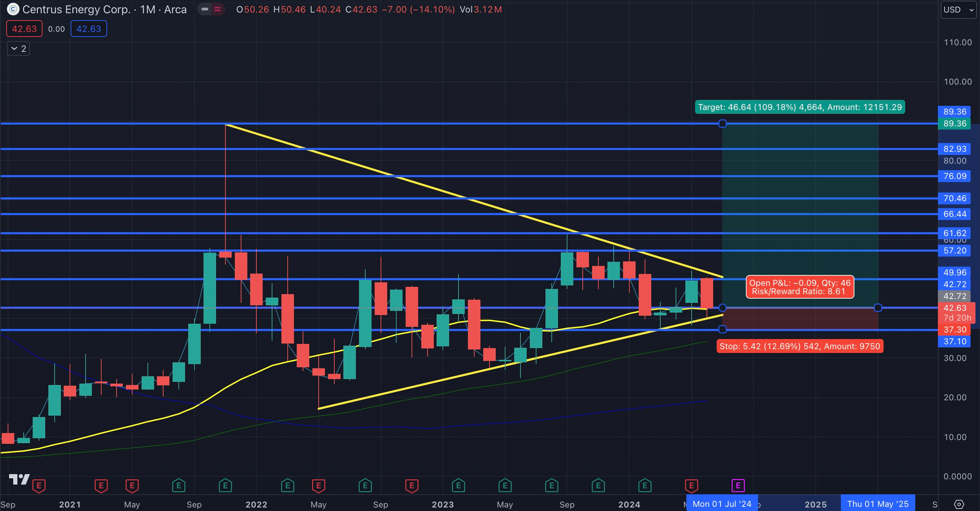
Task: Click the blue buy price 42.63 button
Action: [x=89, y=29]
